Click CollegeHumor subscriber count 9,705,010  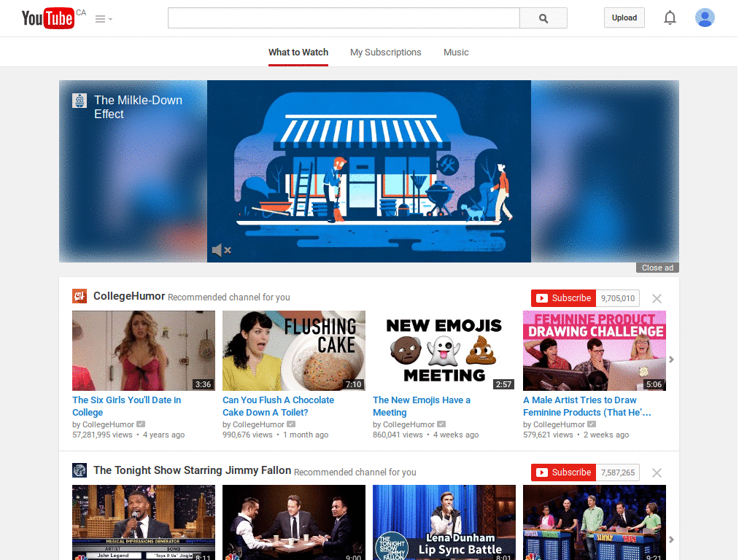tap(617, 298)
